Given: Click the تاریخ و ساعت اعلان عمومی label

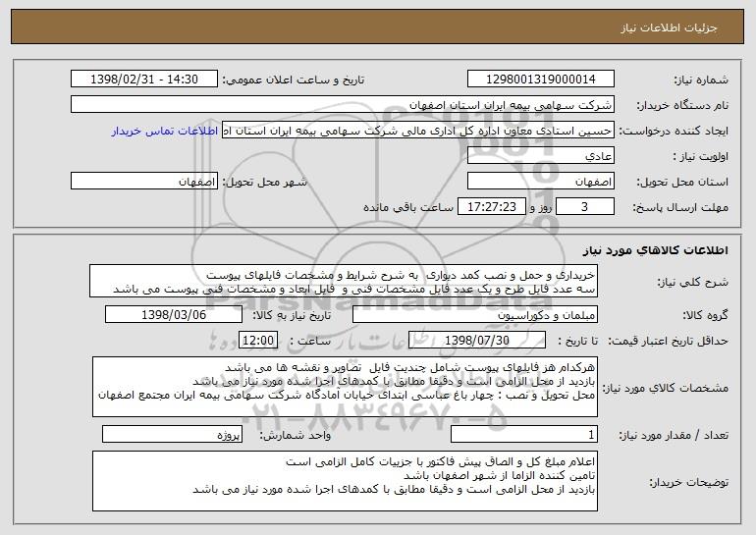Looking at the screenshot, I should (x=294, y=80).
